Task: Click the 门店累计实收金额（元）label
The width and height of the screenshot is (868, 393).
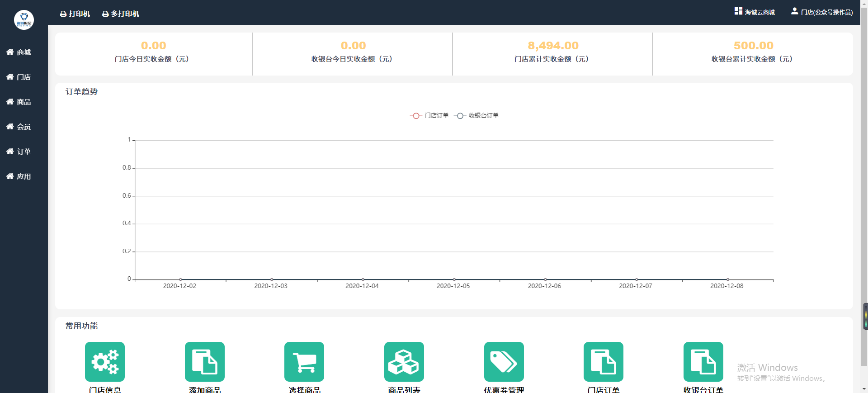Action: pyautogui.click(x=552, y=59)
